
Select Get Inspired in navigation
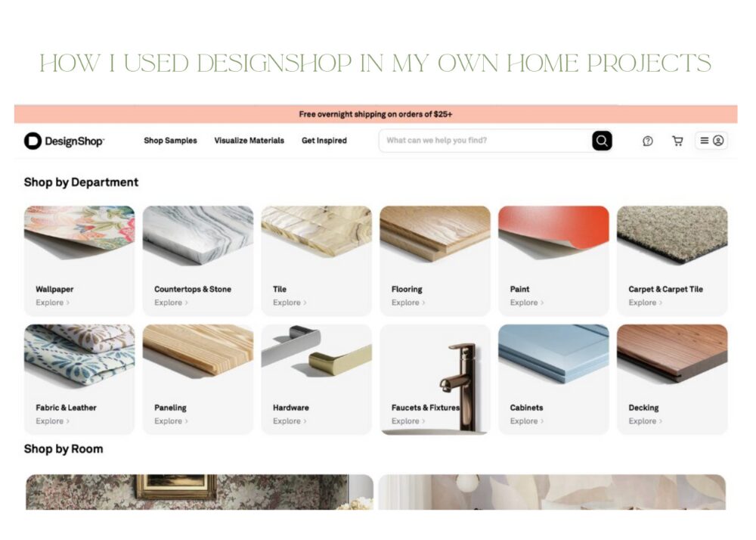(x=324, y=141)
